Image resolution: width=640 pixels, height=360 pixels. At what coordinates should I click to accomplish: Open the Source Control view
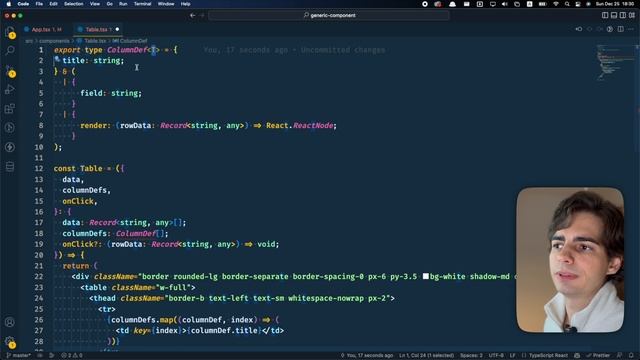pyautogui.click(x=10, y=71)
